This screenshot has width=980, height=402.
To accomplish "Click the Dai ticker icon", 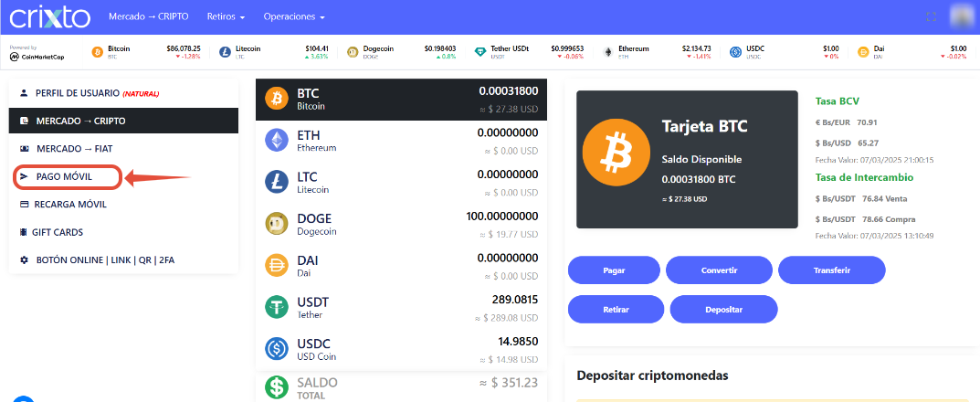I will click(x=863, y=52).
